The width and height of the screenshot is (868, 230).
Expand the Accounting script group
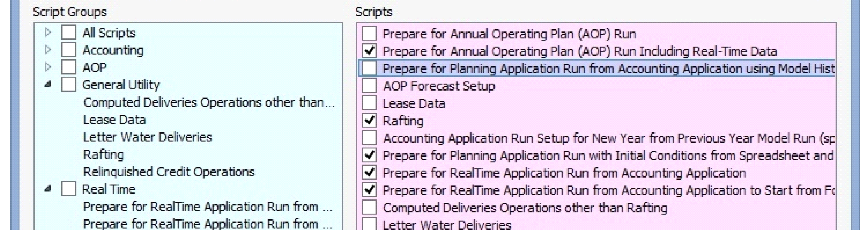click(48, 50)
